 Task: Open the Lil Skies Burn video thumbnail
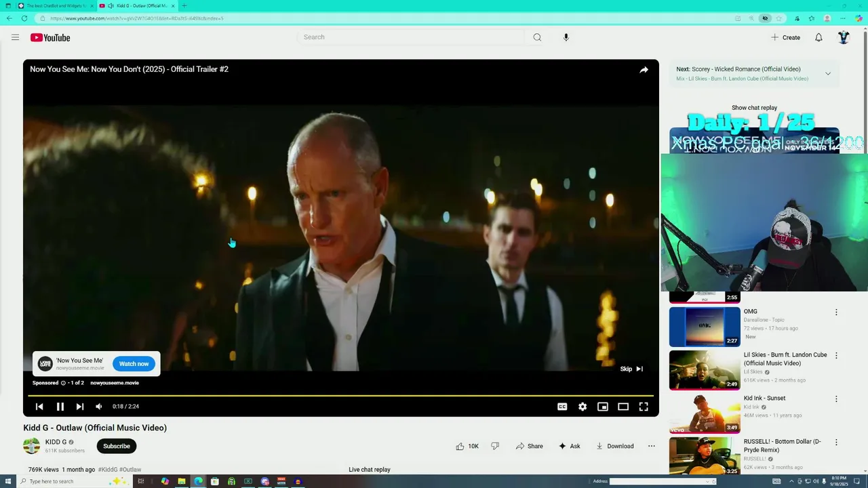[x=705, y=370]
